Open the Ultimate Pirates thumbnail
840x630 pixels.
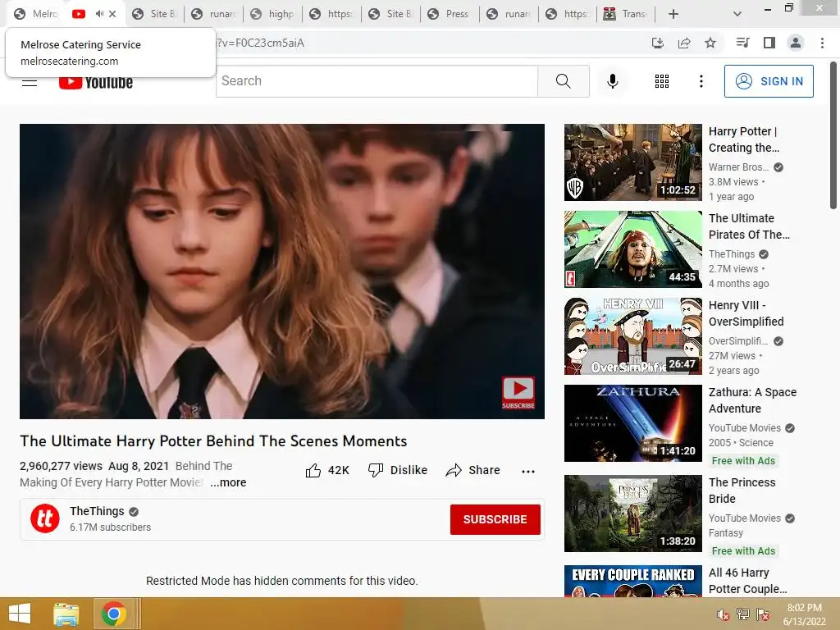pos(633,249)
